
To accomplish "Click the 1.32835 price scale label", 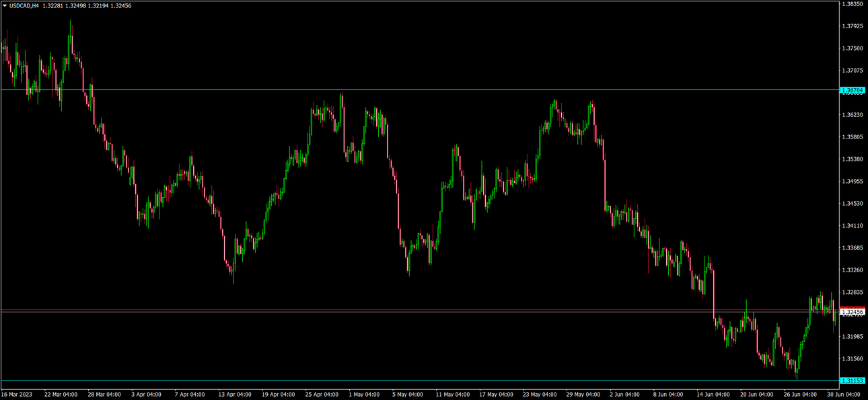I will coord(853,292).
